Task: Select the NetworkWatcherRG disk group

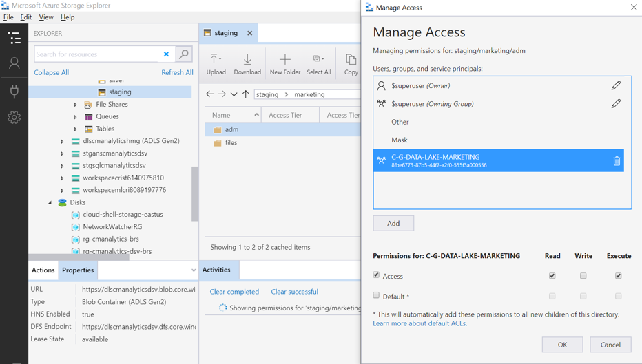Action: [x=112, y=226]
